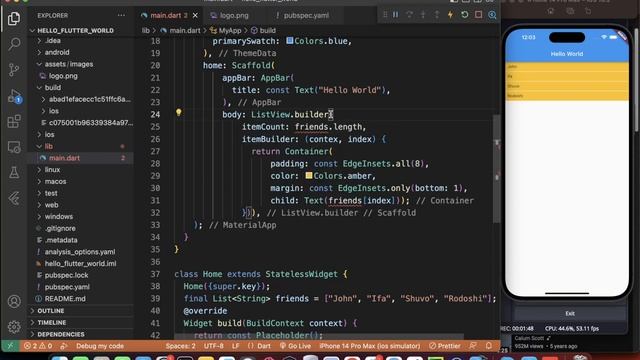Collapse the HELLO_FLUTTER_WORLD root folder
Image resolution: width=640 pixels, height=360 pixels.
click(x=76, y=31)
